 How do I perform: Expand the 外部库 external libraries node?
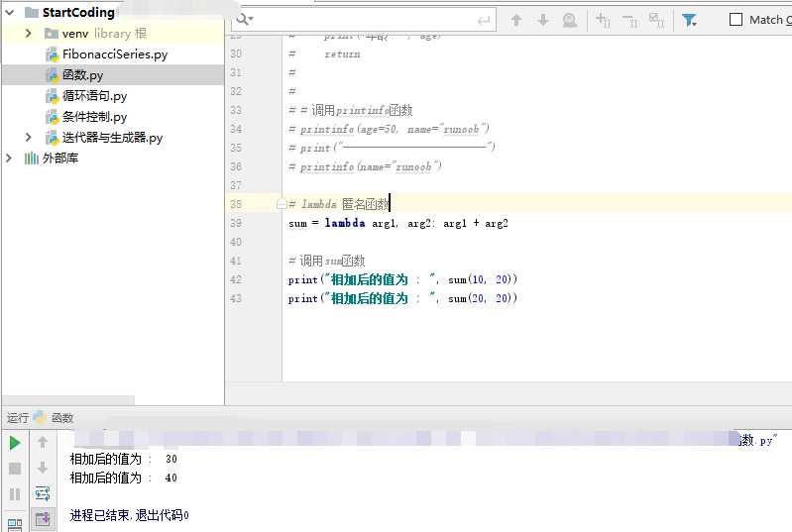point(9,158)
